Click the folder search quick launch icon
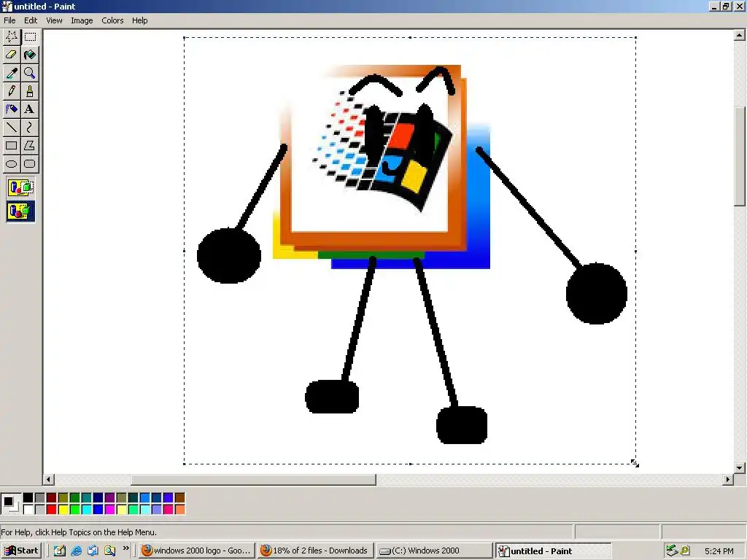Viewport: 747px width, 560px height. click(110, 551)
